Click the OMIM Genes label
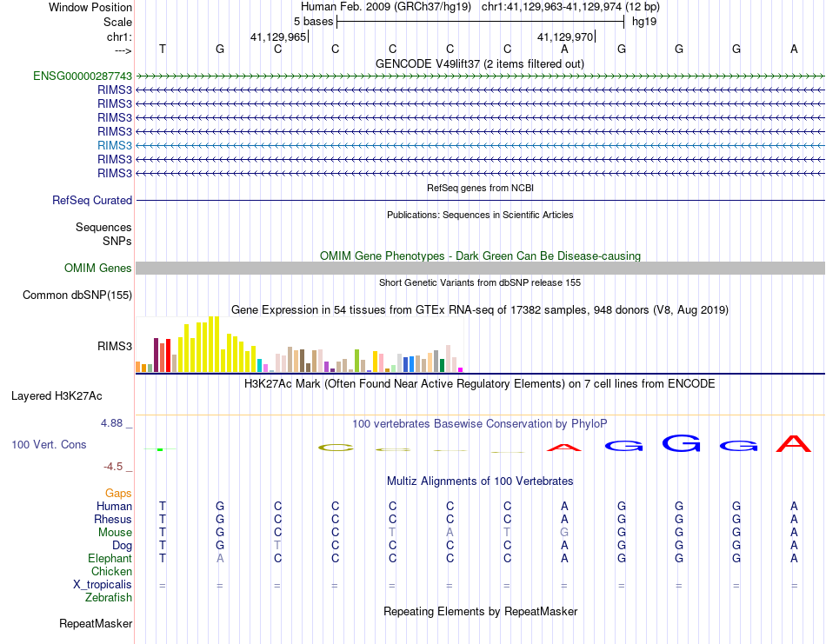826x644 pixels. click(x=97, y=268)
